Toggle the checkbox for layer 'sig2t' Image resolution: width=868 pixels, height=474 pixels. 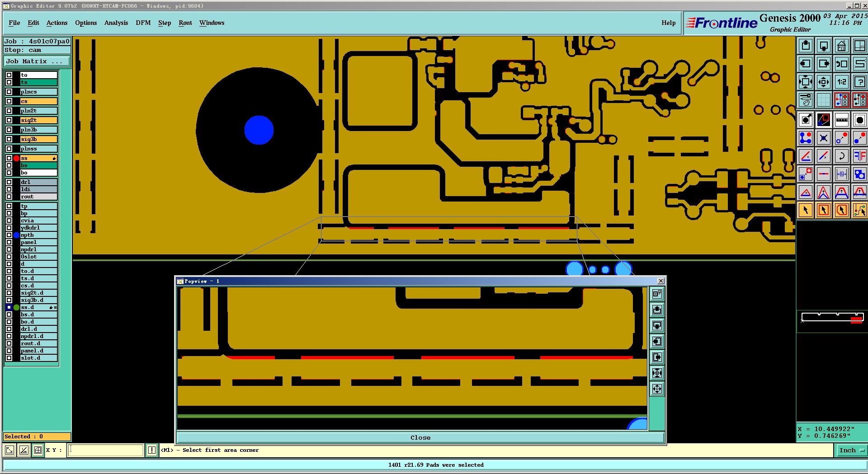coord(9,120)
